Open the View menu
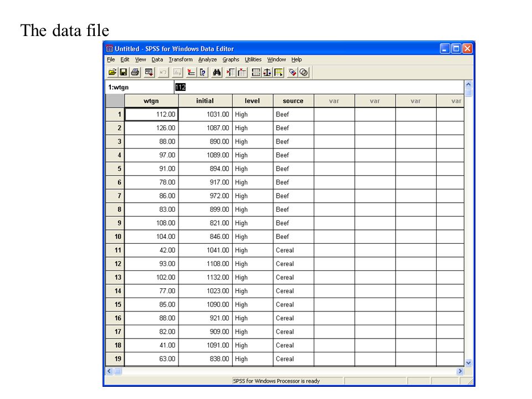 pos(140,60)
